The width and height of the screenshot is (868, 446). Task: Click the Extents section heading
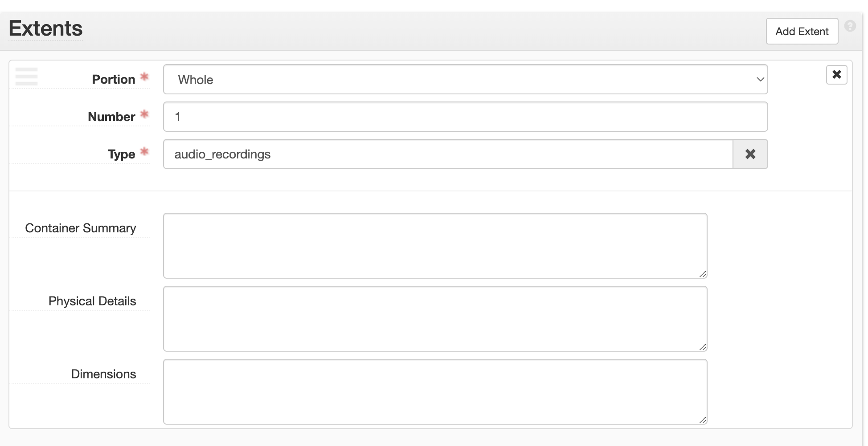click(46, 28)
